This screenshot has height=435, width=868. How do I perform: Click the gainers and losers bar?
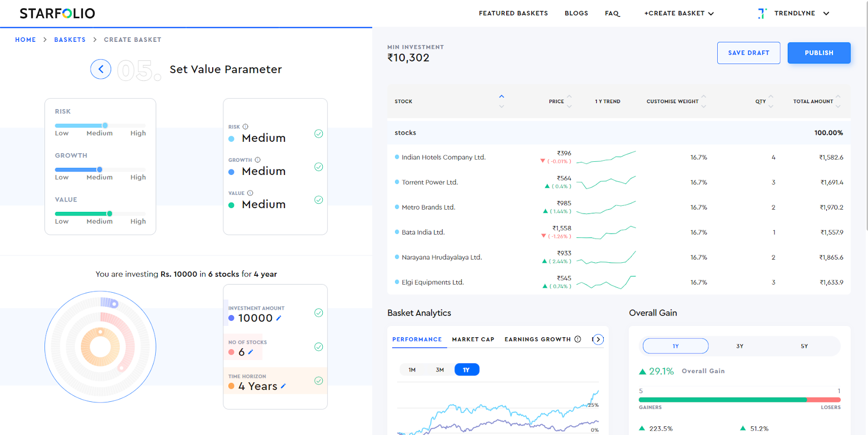pyautogui.click(x=740, y=400)
